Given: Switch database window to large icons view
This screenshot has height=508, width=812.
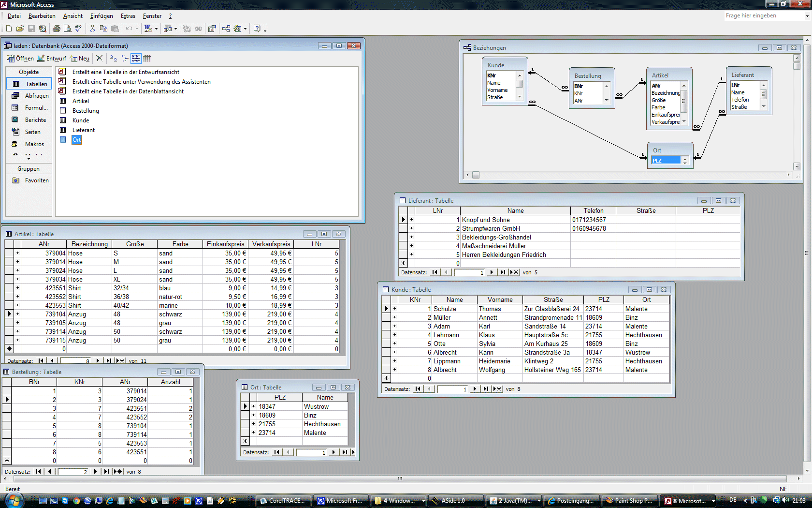Looking at the screenshot, I should click(x=113, y=58).
